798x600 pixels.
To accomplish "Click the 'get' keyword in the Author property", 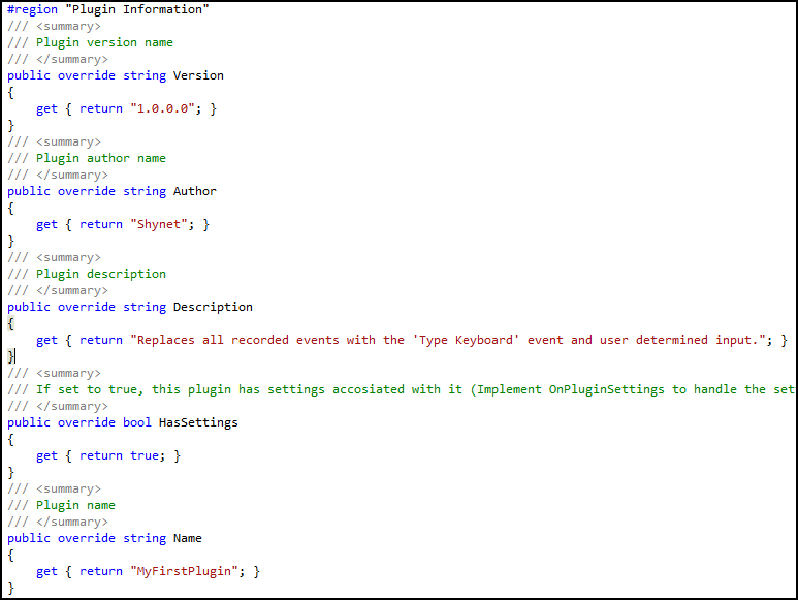I will (47, 225).
